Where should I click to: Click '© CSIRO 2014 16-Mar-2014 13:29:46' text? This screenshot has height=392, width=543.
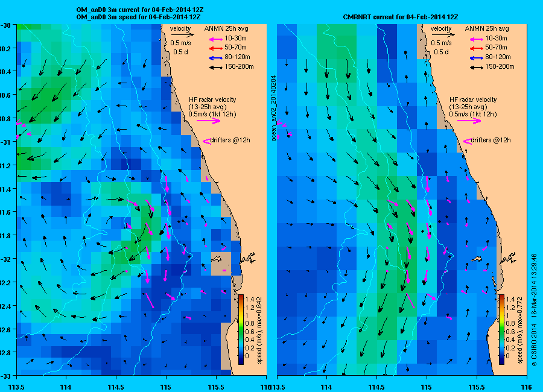coord(534,310)
